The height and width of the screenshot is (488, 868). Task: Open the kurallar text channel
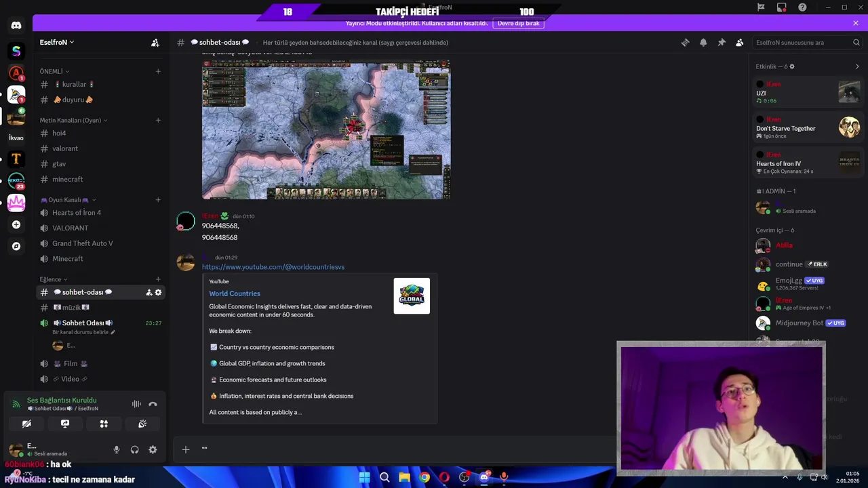(100, 84)
